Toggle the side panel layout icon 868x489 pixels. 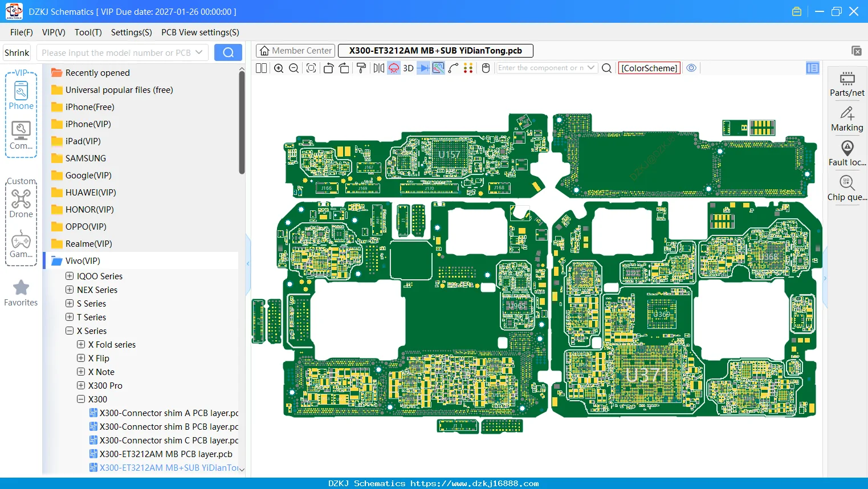click(x=813, y=68)
